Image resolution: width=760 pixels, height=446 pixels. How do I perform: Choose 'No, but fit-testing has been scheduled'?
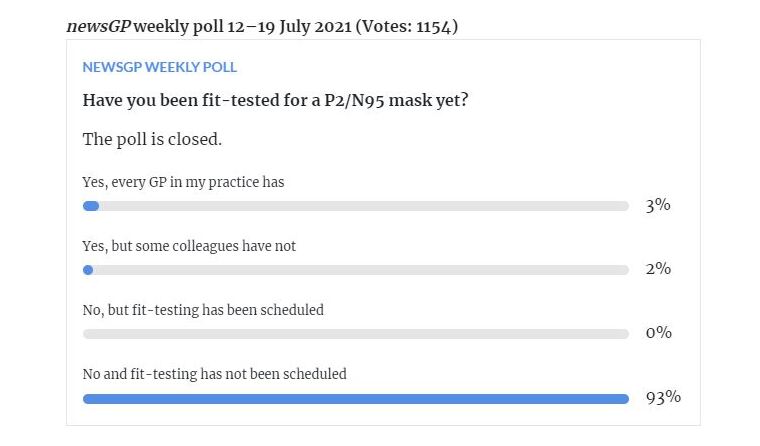[x=203, y=310]
